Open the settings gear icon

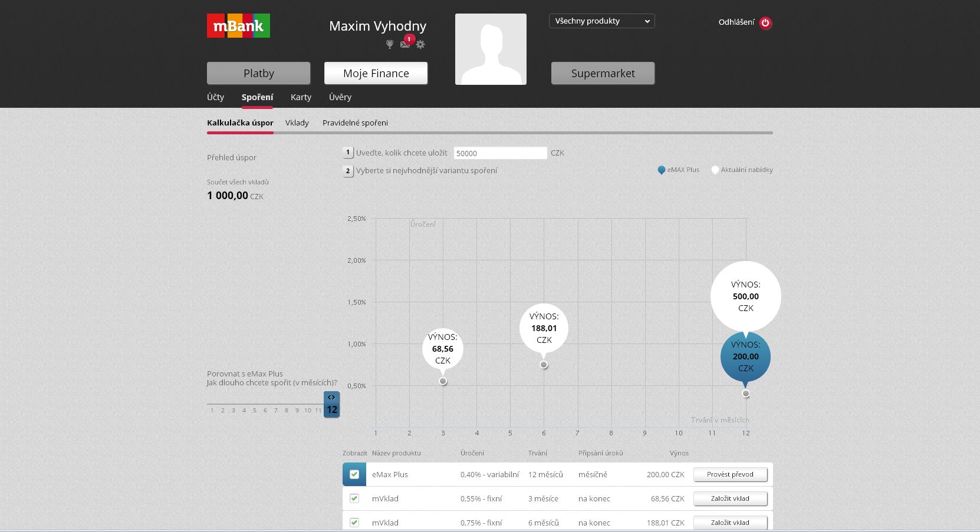pos(420,45)
